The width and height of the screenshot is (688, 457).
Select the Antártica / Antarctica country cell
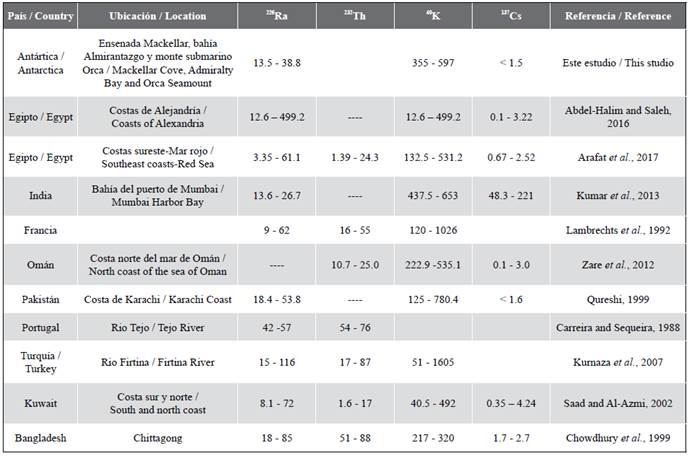pos(39,63)
